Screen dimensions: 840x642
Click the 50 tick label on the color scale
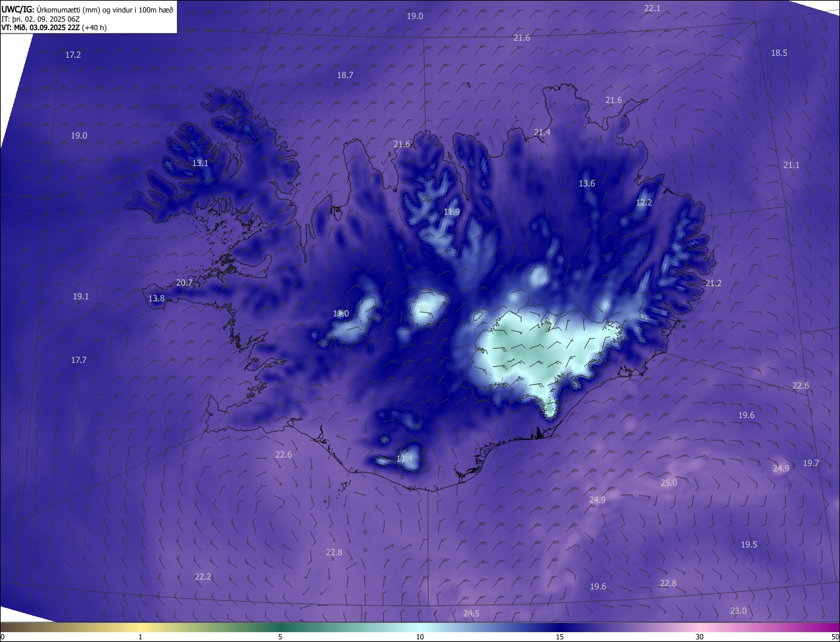[835, 637]
